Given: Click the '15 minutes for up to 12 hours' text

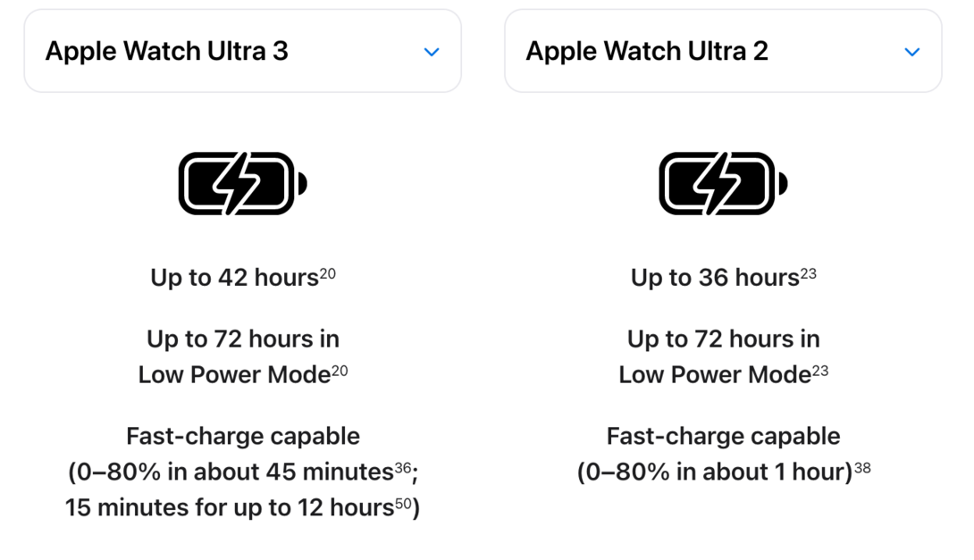Looking at the screenshot, I should coord(230,507).
